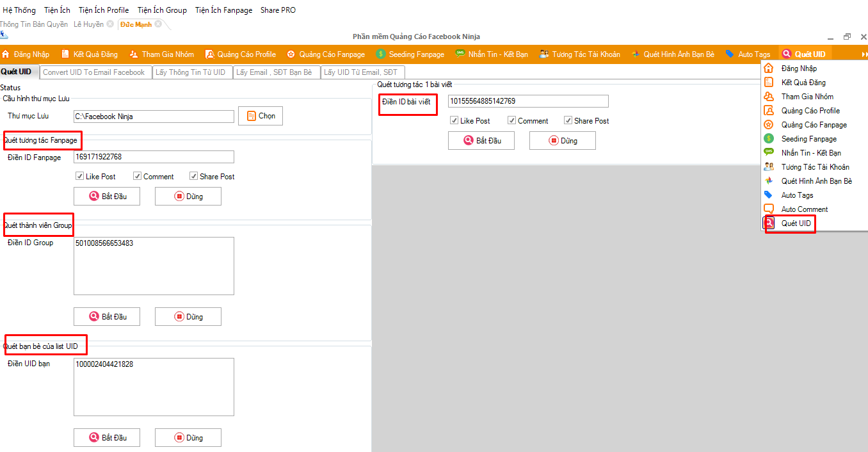This screenshot has width=868, height=452.
Task: Open the Tiện Ích Profile menu
Action: (104, 10)
